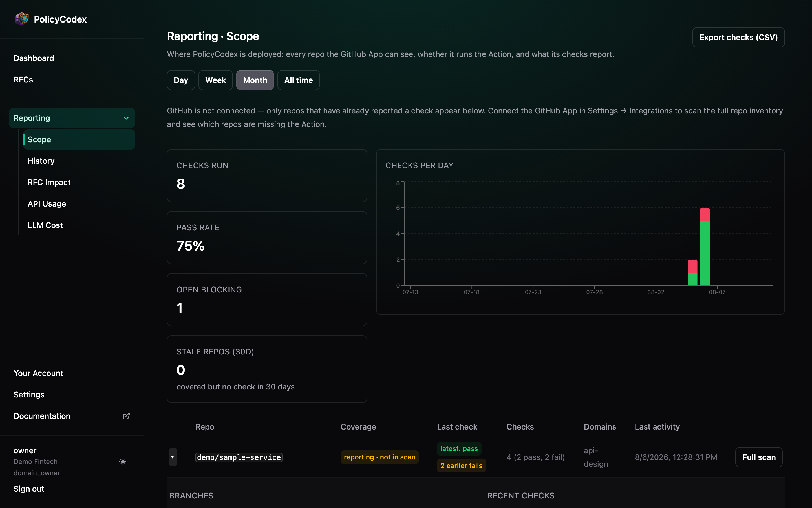Click the Checks Run card
Screen dimensions: 812x508
click(x=267, y=175)
